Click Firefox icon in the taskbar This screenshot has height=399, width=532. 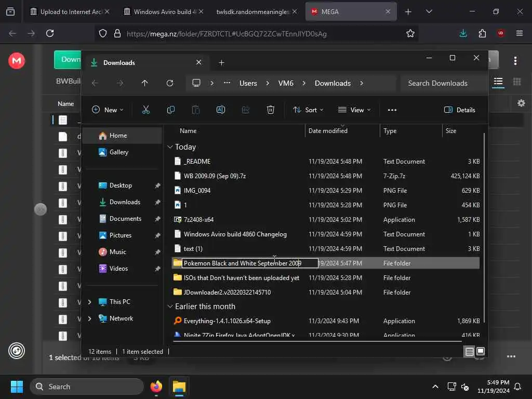[156, 387]
